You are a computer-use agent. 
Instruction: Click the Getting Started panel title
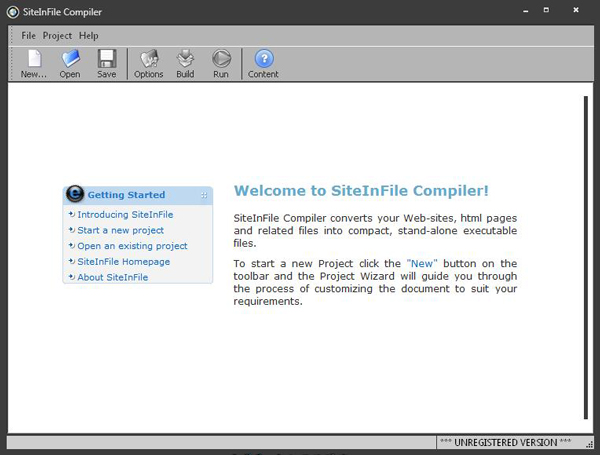pos(126,195)
